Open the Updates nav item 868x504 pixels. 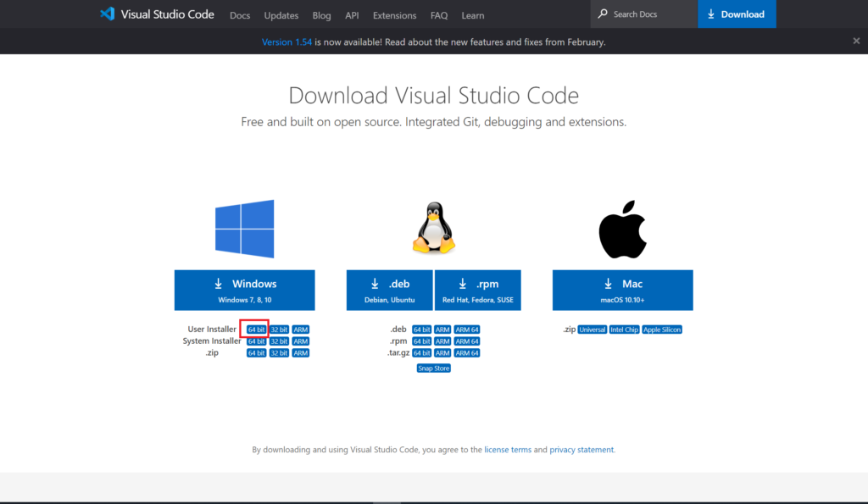click(281, 15)
